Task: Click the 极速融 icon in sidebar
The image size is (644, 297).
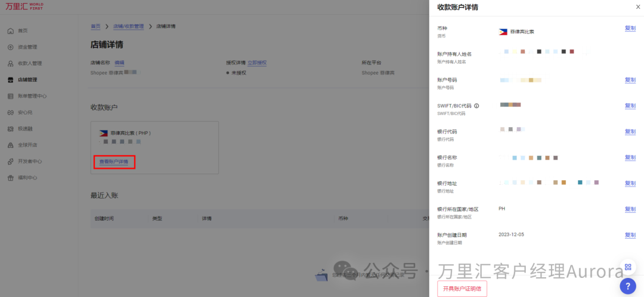Action: click(x=11, y=129)
